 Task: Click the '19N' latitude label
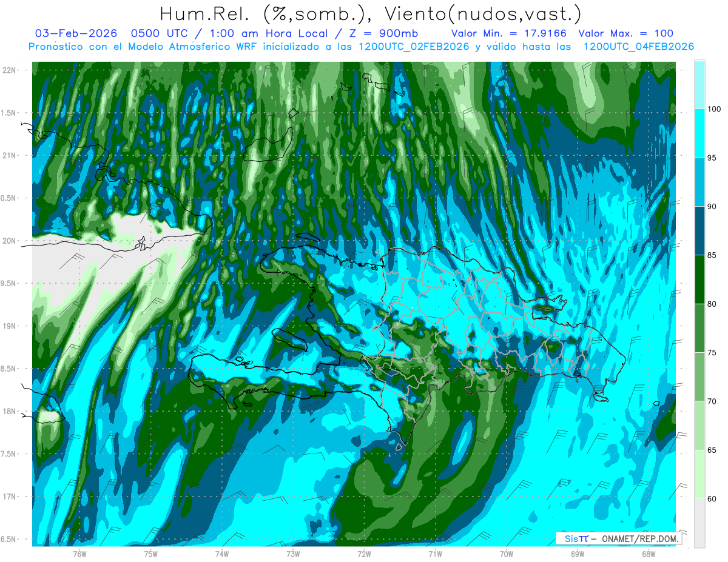(10, 326)
